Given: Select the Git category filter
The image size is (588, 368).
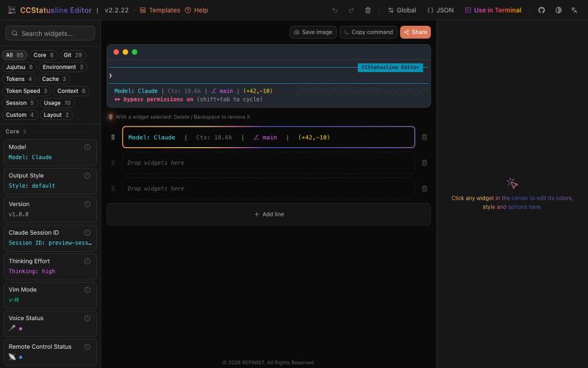Looking at the screenshot, I should [73, 55].
